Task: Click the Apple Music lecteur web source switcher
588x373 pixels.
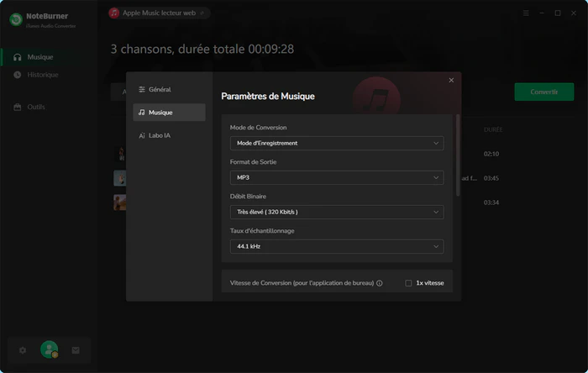Action: tap(159, 13)
